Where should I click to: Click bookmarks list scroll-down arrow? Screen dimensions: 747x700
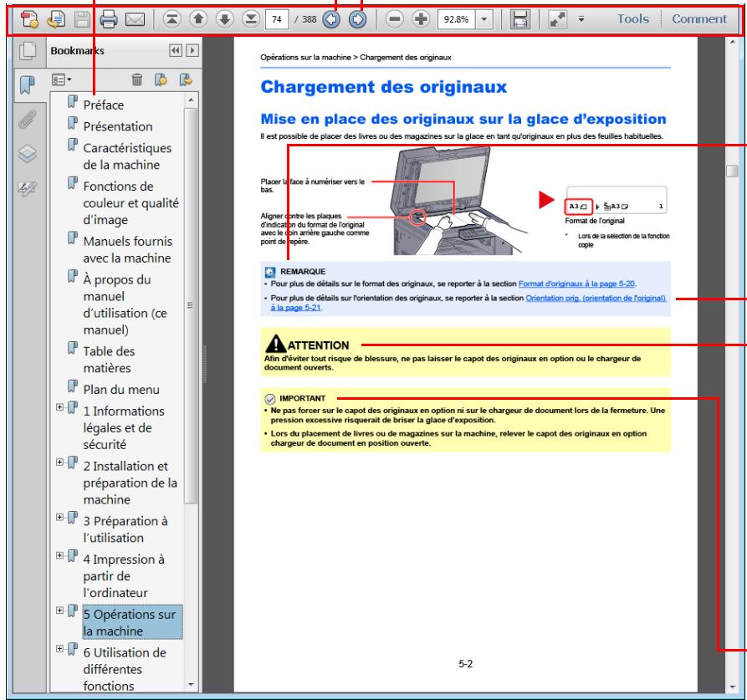(x=191, y=685)
